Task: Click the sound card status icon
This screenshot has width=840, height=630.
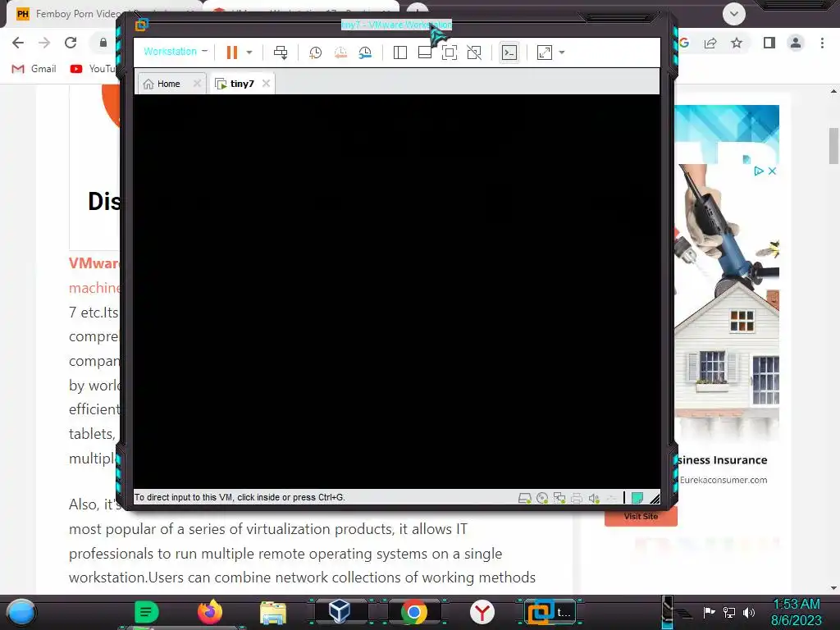Action: [594, 498]
